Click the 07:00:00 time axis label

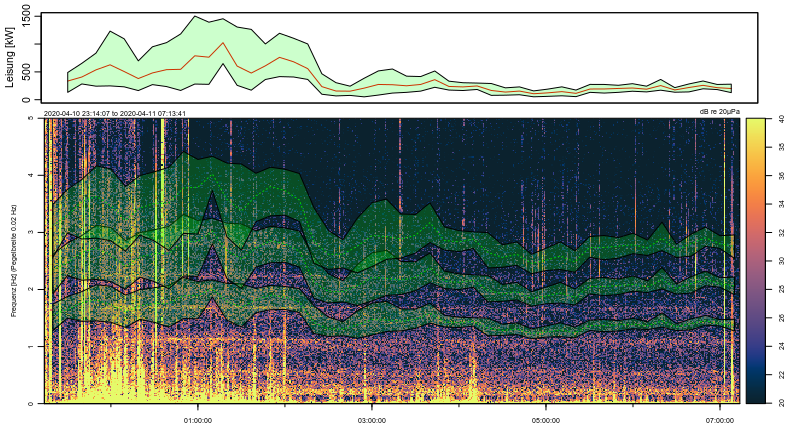pyautogui.click(x=720, y=420)
